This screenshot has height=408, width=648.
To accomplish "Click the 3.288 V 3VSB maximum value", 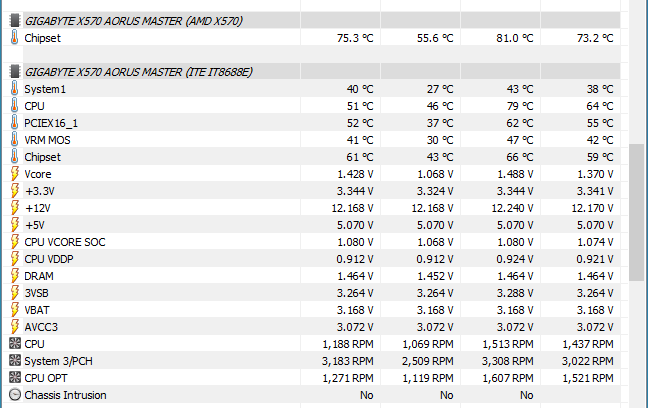I will [x=515, y=293].
